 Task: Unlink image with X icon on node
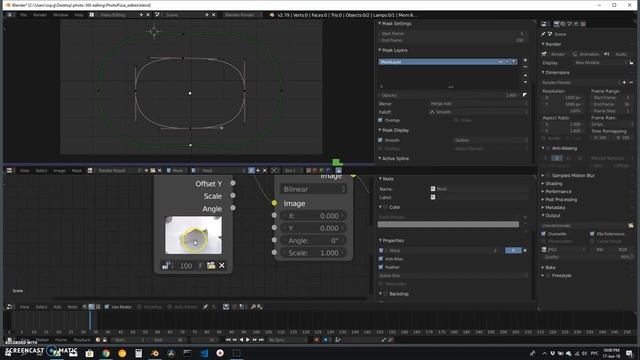[222, 266]
